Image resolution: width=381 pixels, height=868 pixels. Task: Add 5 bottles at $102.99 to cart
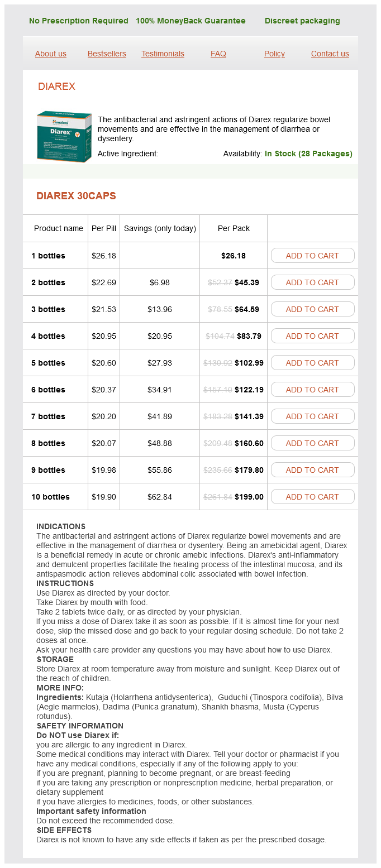(312, 363)
